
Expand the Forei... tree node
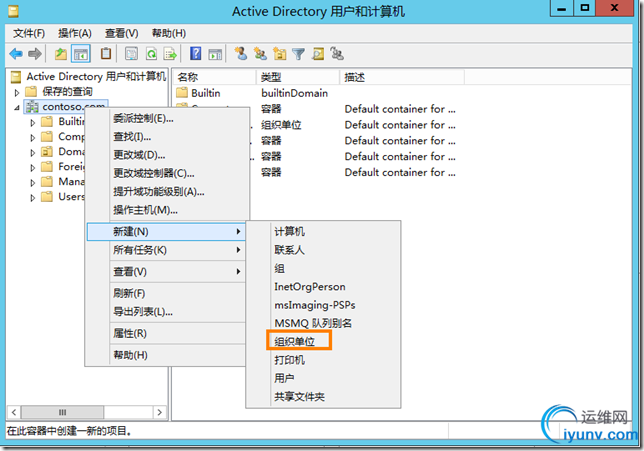(32, 168)
